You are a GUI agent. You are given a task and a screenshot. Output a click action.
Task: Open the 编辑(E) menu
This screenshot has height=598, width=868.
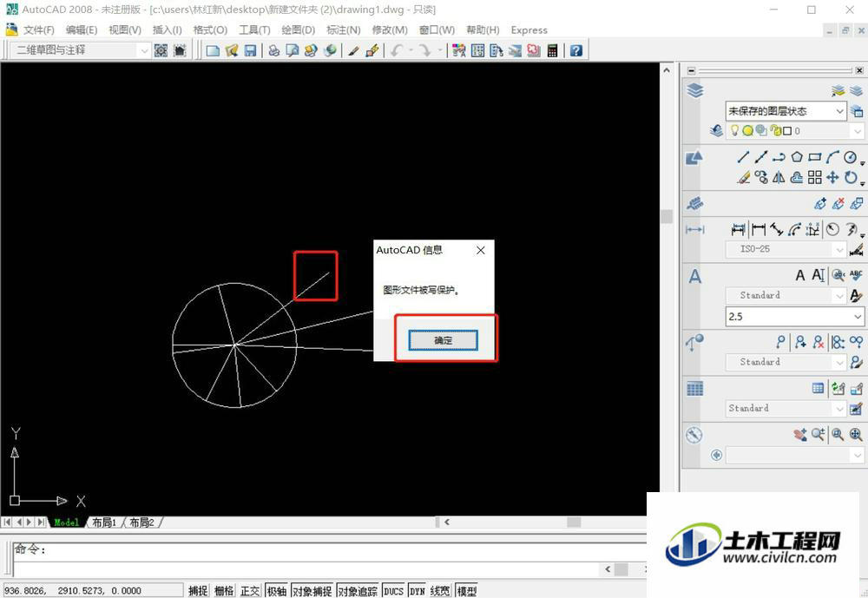point(82,30)
